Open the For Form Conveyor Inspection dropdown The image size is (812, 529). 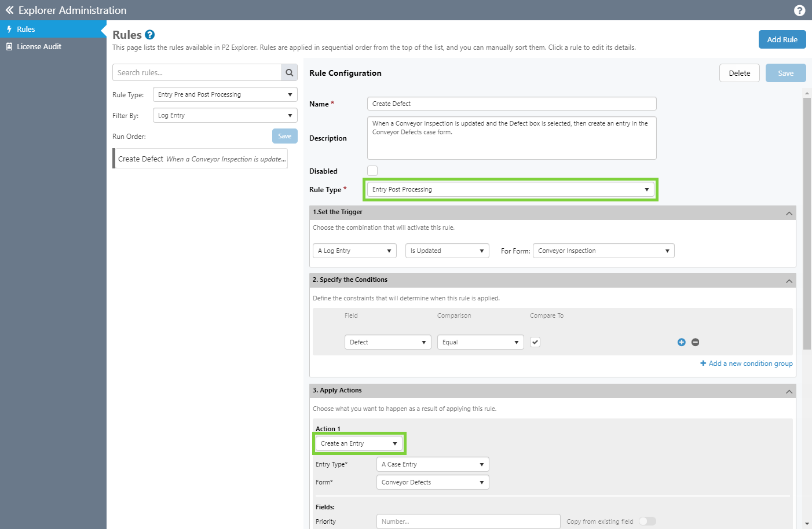tap(603, 251)
